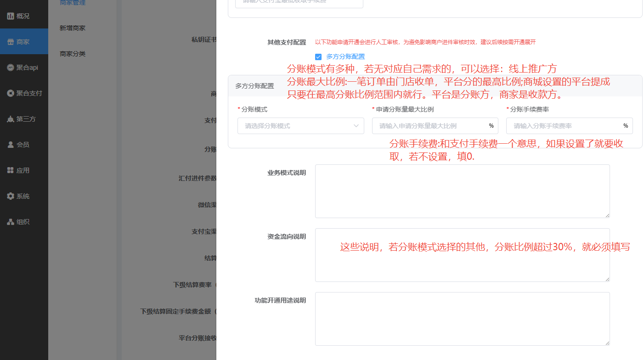Uncheck the 多方分账配置 checkbox

coord(318,57)
